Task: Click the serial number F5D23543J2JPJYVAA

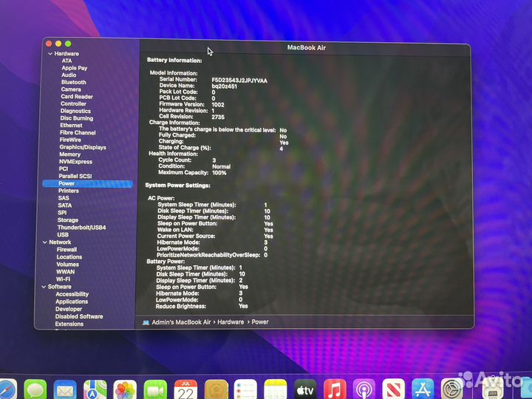Action: pyautogui.click(x=239, y=81)
